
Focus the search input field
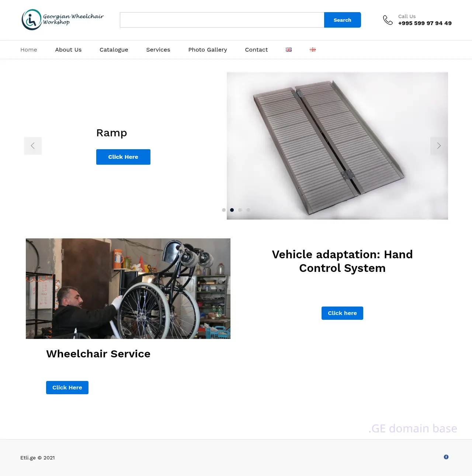[222, 20]
